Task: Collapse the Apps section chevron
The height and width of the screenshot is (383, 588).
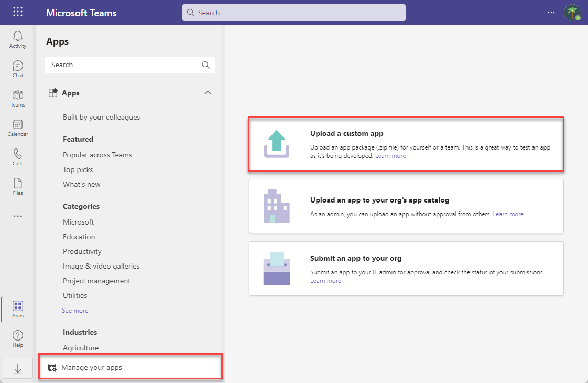Action: click(x=208, y=93)
